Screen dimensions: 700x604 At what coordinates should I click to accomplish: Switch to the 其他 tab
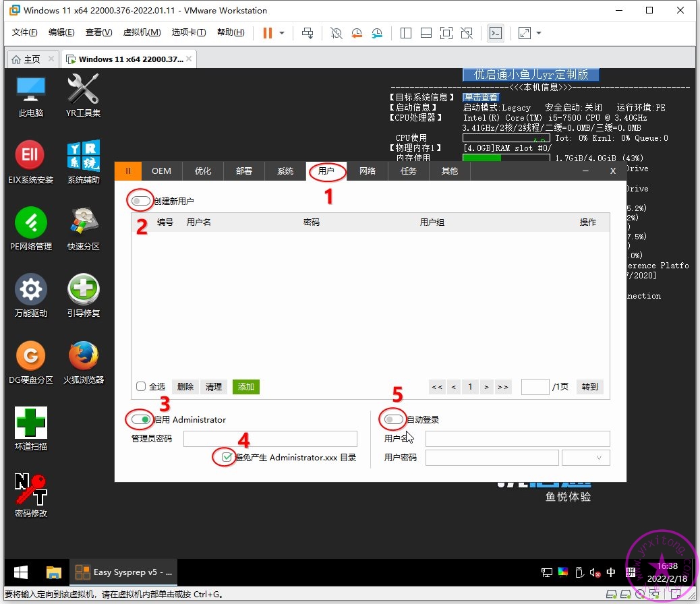click(450, 171)
